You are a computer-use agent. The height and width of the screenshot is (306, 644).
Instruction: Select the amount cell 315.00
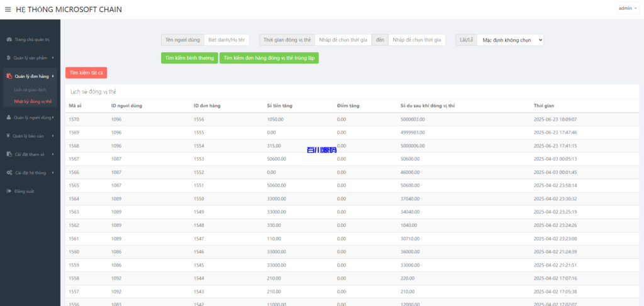coord(274,146)
